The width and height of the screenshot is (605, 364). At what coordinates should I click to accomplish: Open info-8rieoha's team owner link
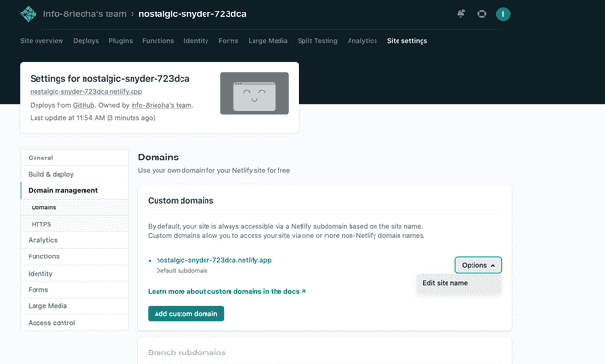161,105
